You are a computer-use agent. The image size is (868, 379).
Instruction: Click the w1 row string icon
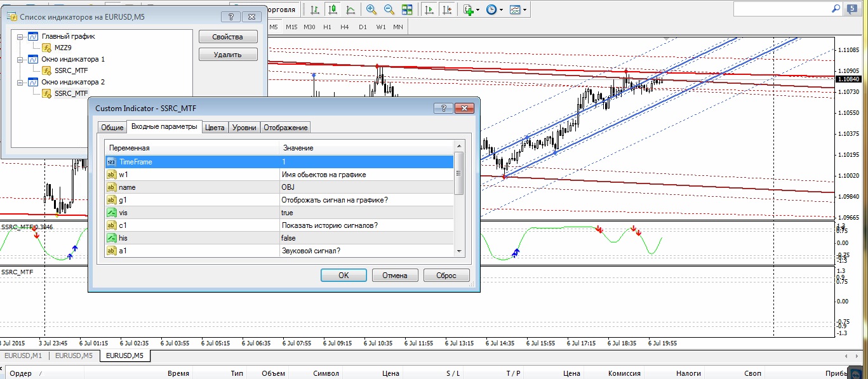(x=111, y=175)
